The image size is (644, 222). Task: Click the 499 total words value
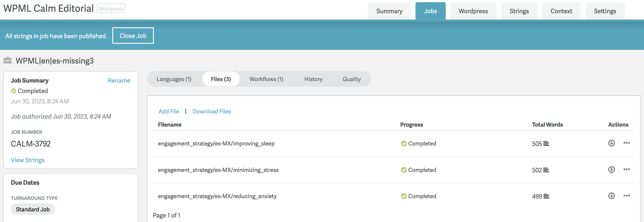537,196
